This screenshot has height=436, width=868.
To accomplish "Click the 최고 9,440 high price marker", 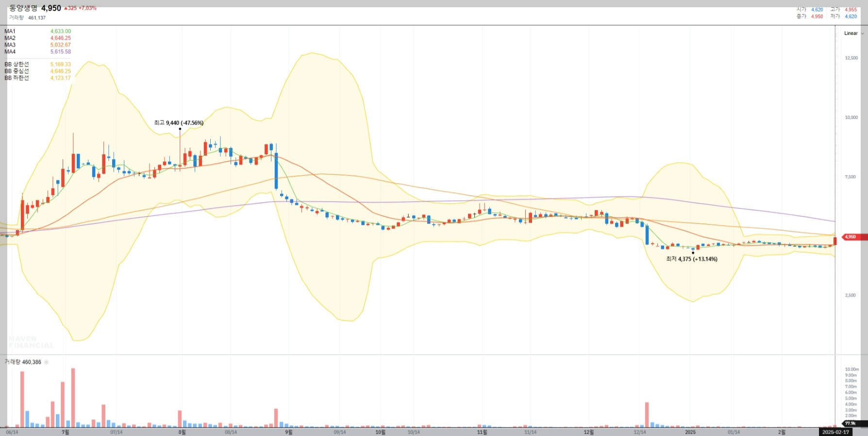I will 179,123.
